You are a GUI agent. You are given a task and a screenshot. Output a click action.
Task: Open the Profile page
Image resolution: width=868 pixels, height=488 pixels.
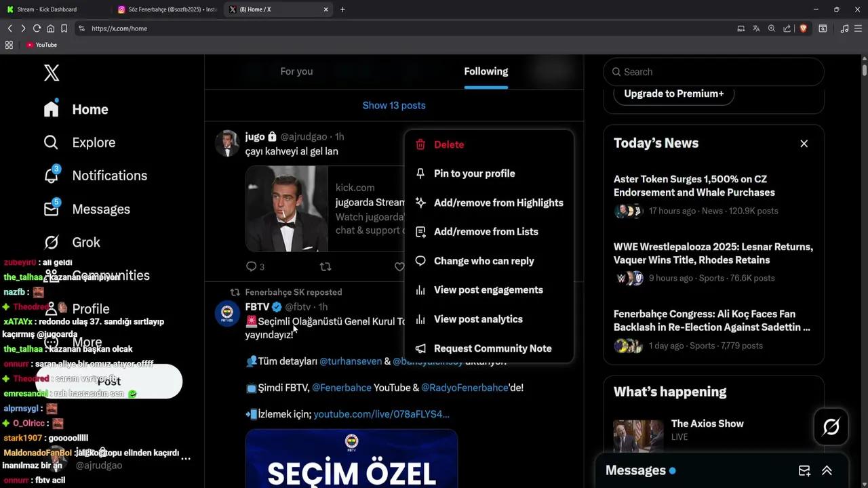tap(77, 308)
